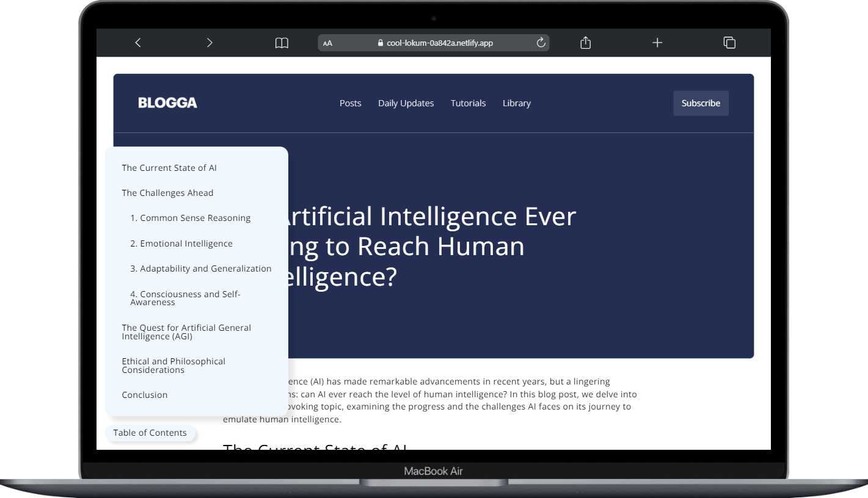
Task: Click the Subscribe button
Action: 701,103
